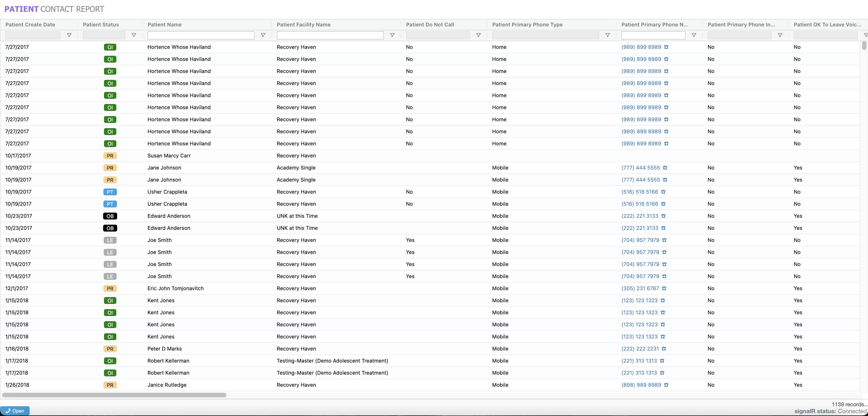Click filter icon for Patient Facility Name

(x=392, y=35)
